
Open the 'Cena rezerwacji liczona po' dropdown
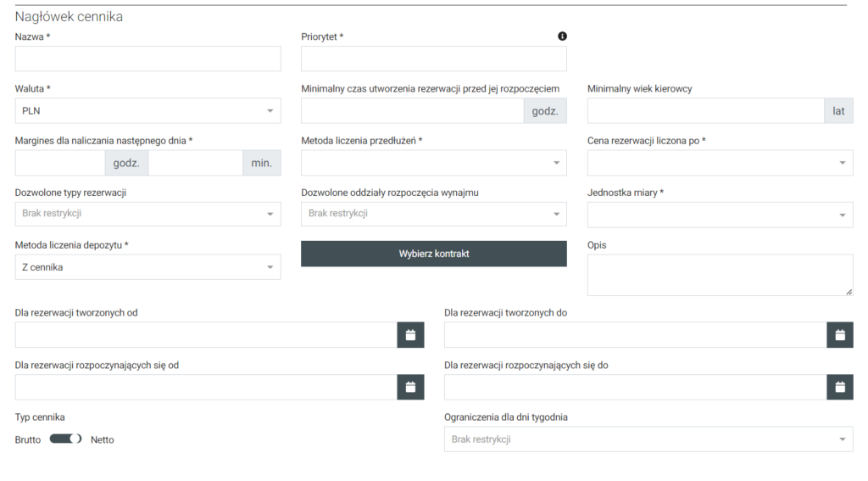click(x=720, y=163)
